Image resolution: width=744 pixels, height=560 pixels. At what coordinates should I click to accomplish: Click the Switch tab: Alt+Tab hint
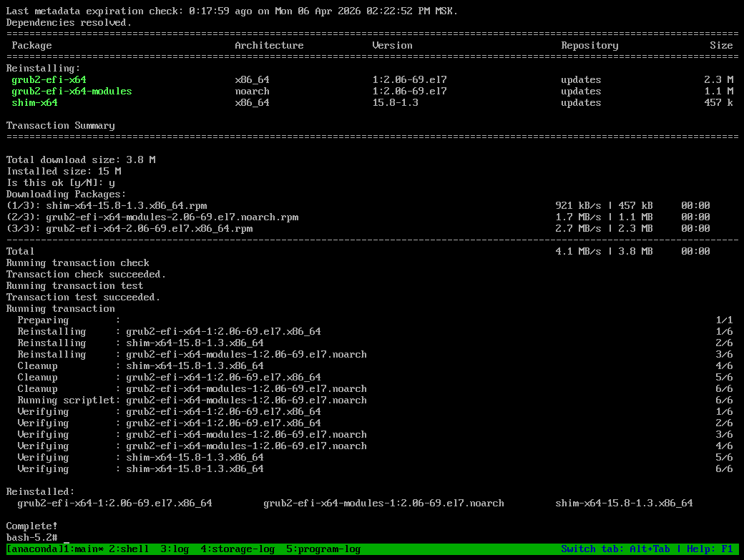[x=615, y=549]
